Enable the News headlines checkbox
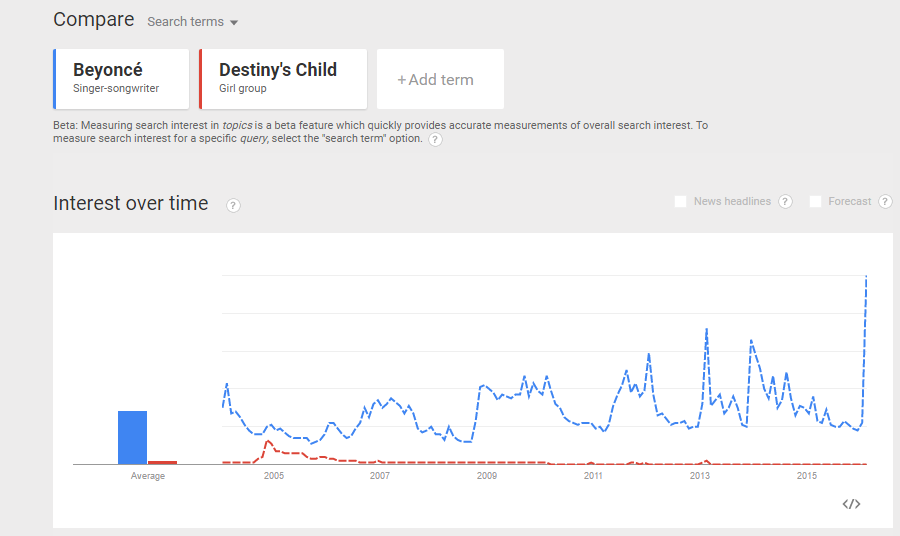This screenshot has height=536, width=900. [680, 201]
